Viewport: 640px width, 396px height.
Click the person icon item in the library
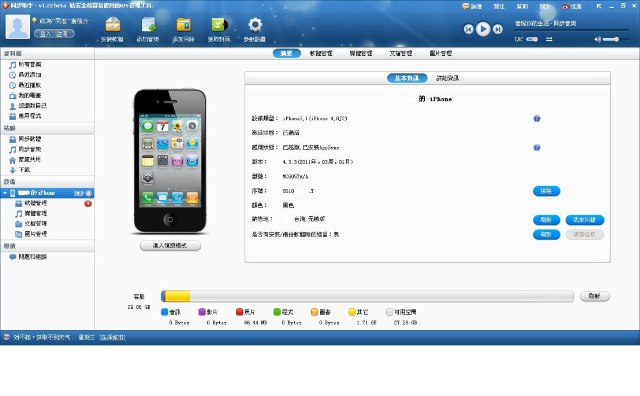(x=28, y=105)
